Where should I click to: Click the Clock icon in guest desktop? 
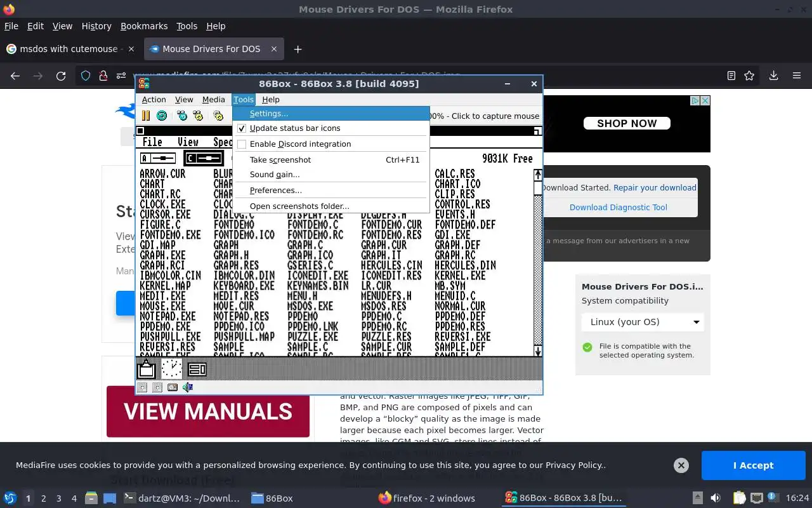click(171, 368)
